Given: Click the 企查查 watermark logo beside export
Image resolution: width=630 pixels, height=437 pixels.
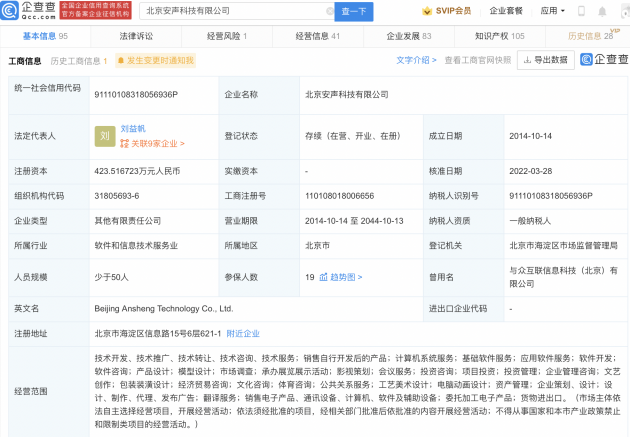Looking at the screenshot, I should pyautogui.click(x=604, y=59).
